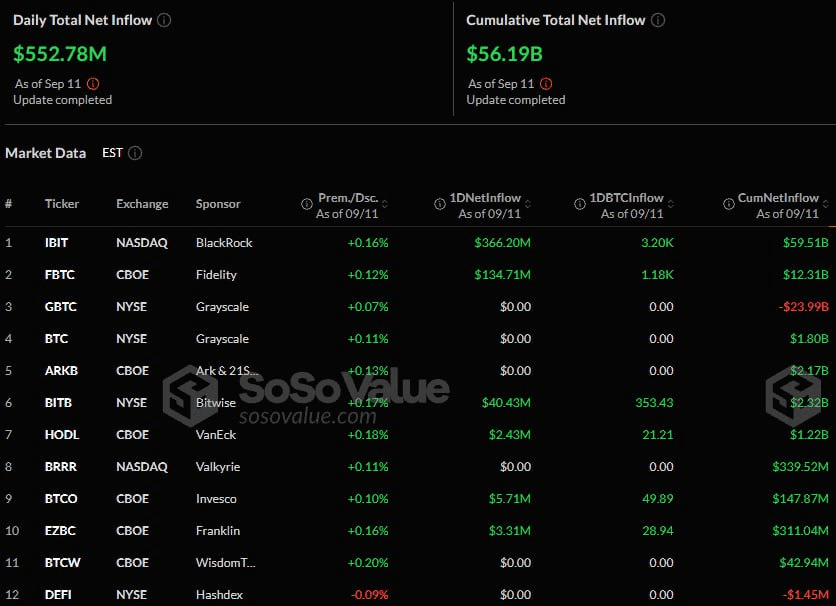Select the HODL ticker
Viewport: 836px width, 606px height.
(62, 434)
